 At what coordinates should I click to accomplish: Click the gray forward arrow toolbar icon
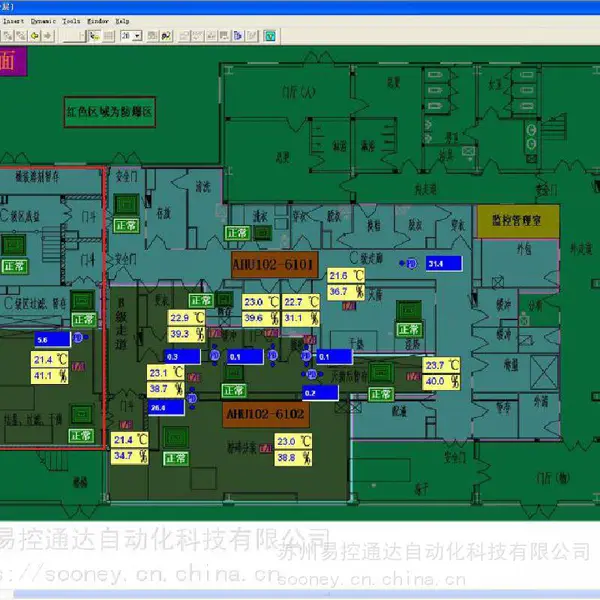pos(48,36)
